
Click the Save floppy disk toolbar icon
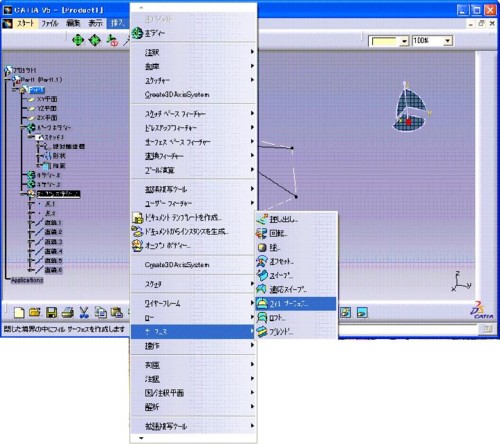point(52,313)
